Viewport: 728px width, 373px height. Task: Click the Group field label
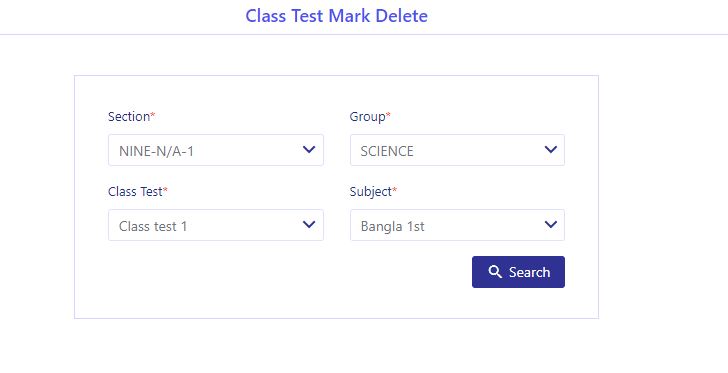coord(367,117)
